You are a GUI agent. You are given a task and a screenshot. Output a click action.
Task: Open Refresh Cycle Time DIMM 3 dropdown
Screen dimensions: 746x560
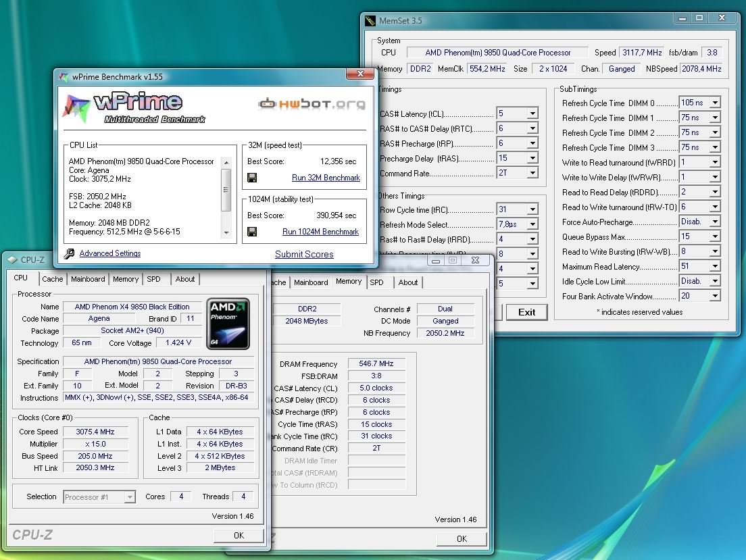pyautogui.click(x=715, y=147)
